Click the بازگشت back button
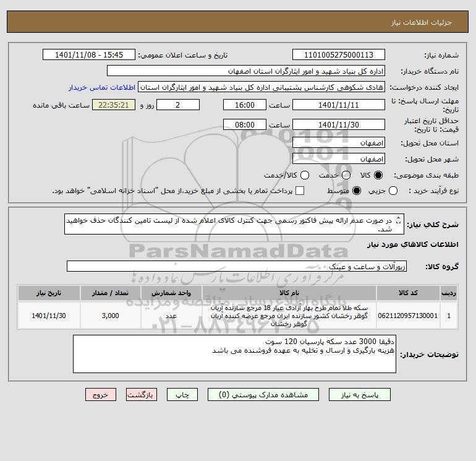476x461 pixels. click(142, 395)
